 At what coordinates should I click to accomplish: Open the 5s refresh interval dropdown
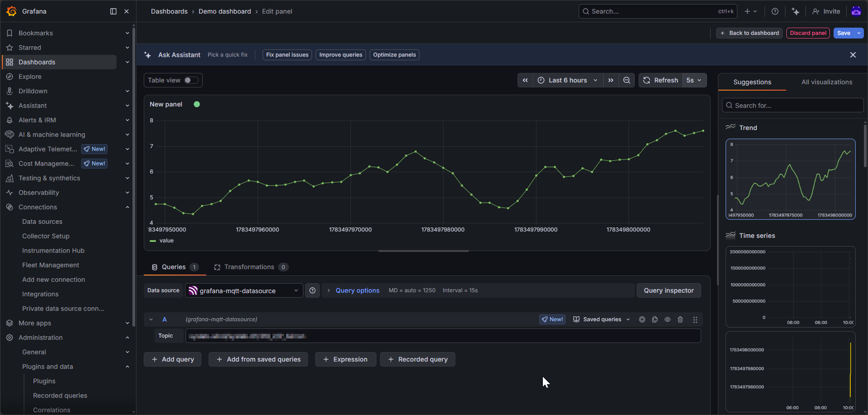click(694, 80)
